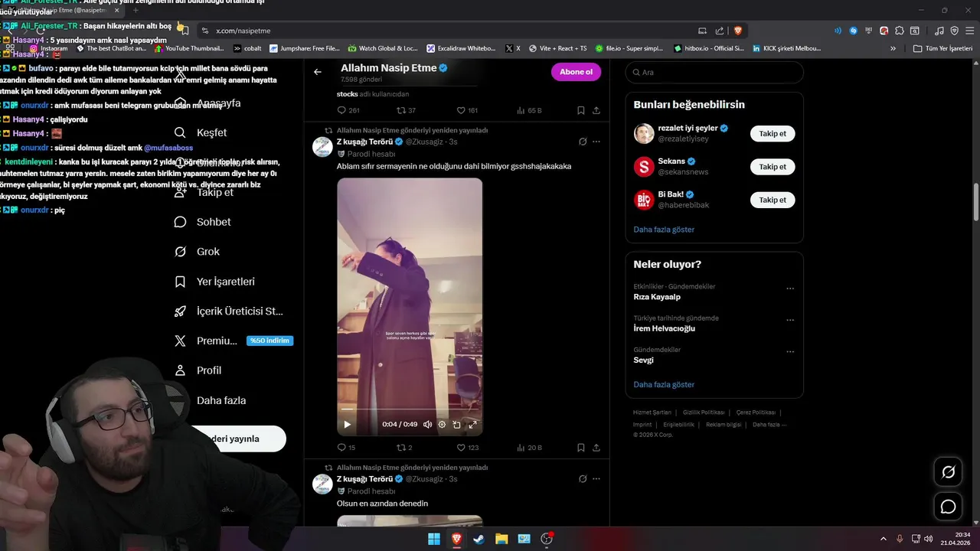This screenshot has height=551, width=980.
Task: Share the post with 161 likes
Action: [596, 110]
